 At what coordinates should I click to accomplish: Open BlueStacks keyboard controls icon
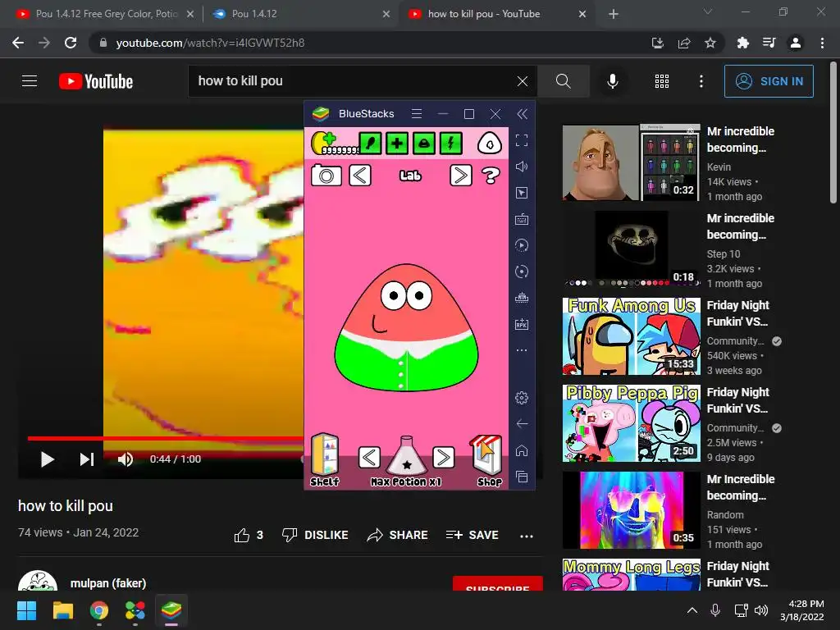pos(521,219)
